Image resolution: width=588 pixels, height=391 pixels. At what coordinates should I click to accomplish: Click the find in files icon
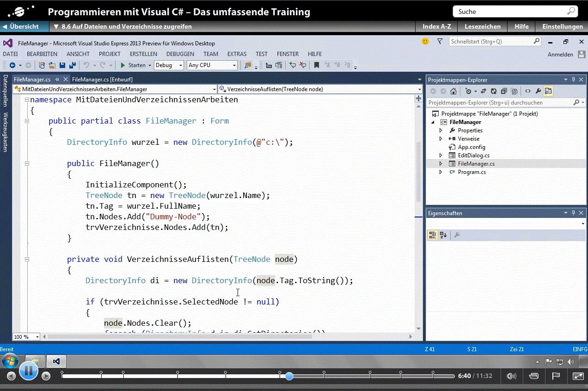248,65
